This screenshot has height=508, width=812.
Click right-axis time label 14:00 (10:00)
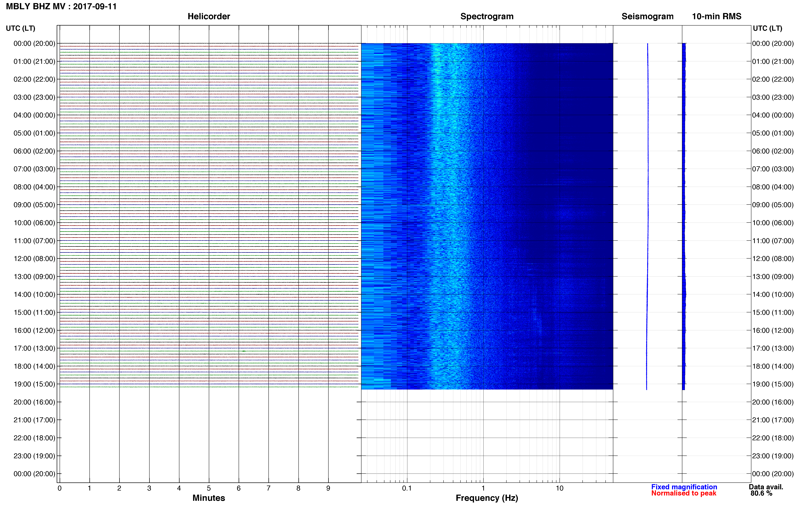[773, 295]
